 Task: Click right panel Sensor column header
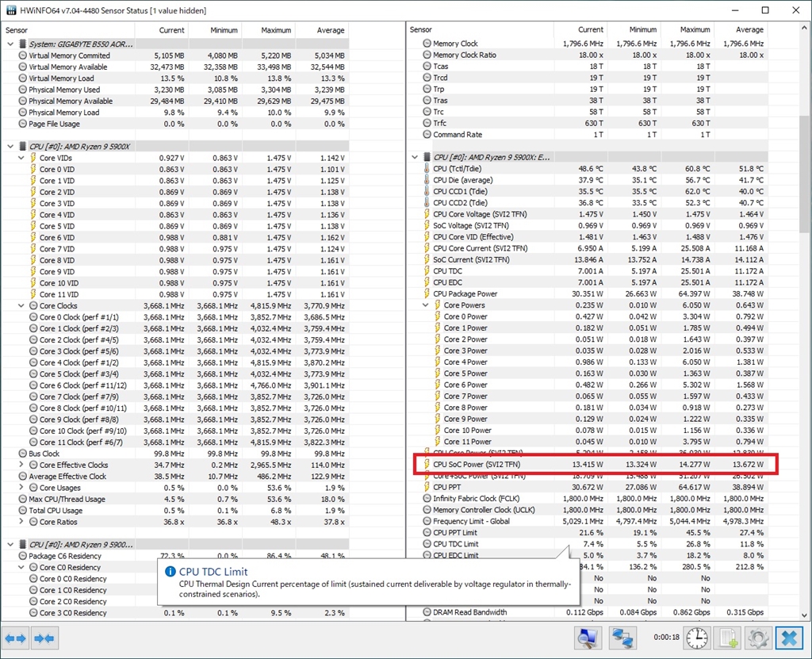[x=480, y=29]
